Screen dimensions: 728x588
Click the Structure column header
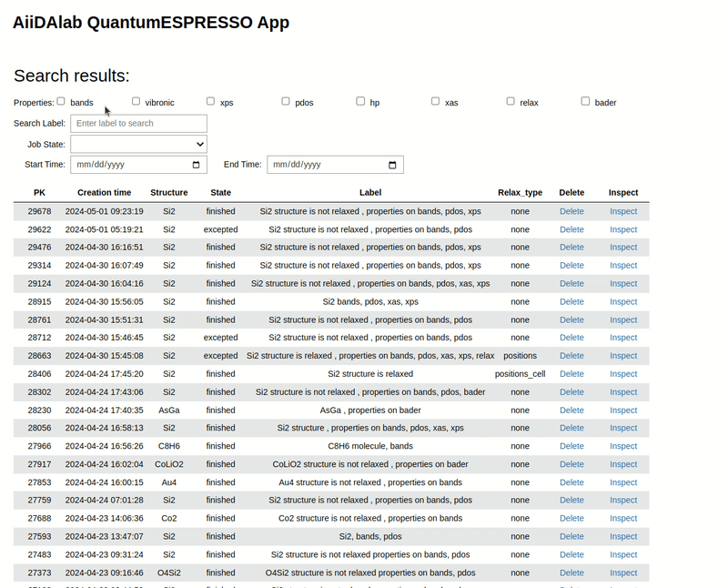point(169,192)
